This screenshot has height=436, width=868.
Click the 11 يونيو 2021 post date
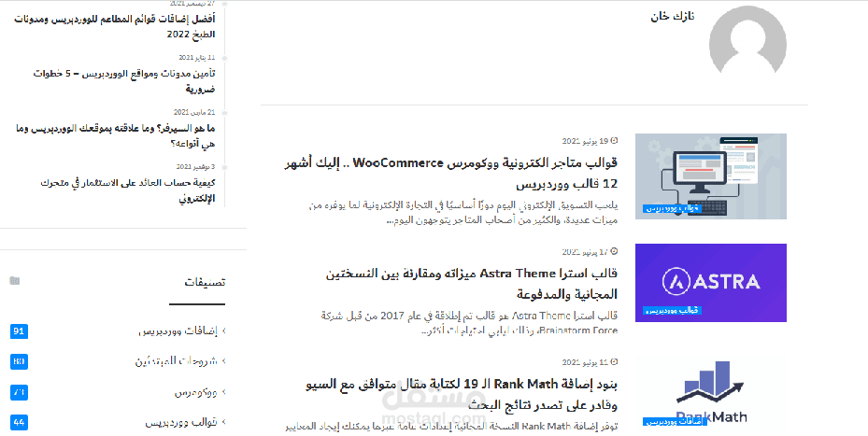pos(585,362)
